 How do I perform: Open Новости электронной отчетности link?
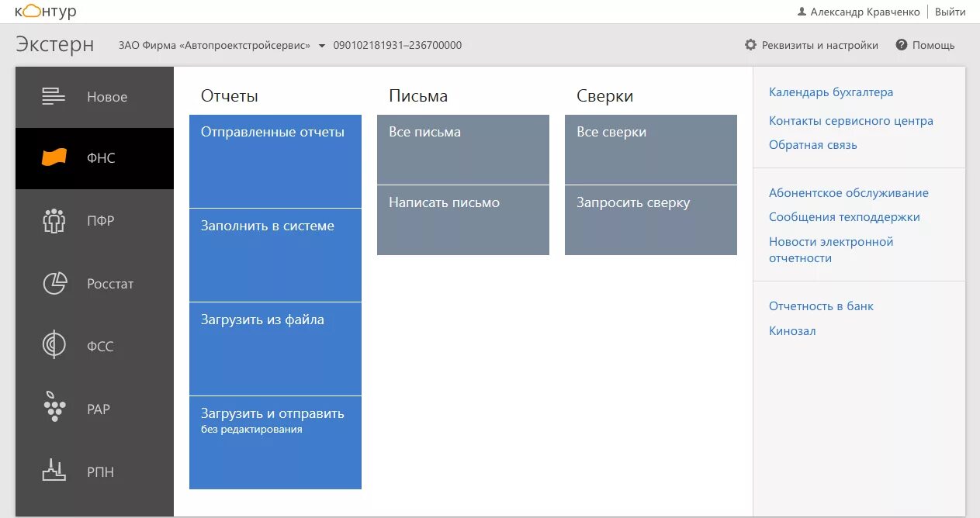pos(831,250)
